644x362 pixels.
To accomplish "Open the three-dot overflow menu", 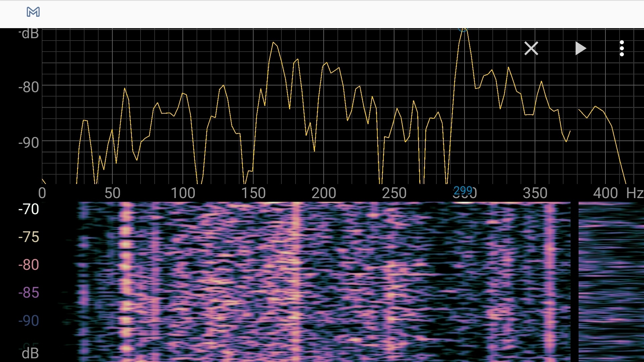I will [623, 49].
